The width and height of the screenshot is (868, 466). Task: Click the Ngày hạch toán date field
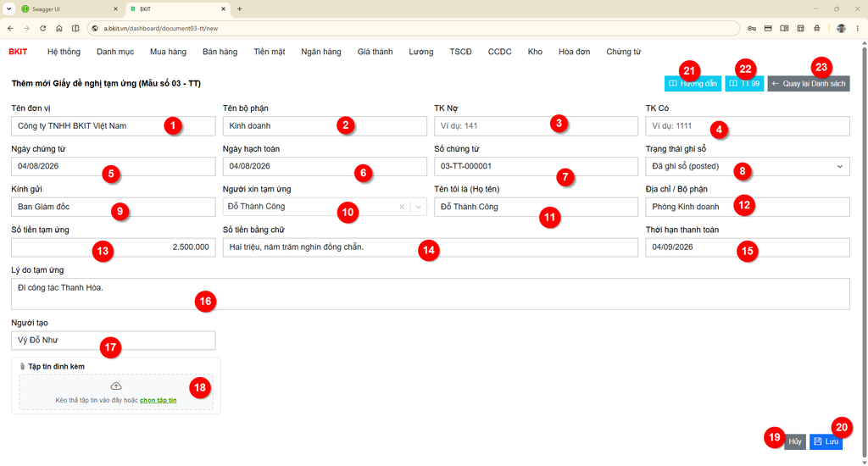(x=325, y=166)
